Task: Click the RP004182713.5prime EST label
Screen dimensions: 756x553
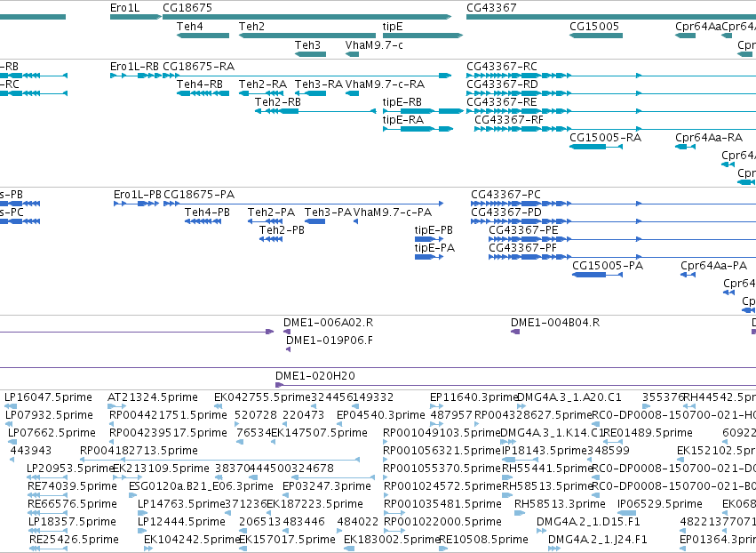Action: [139, 450]
